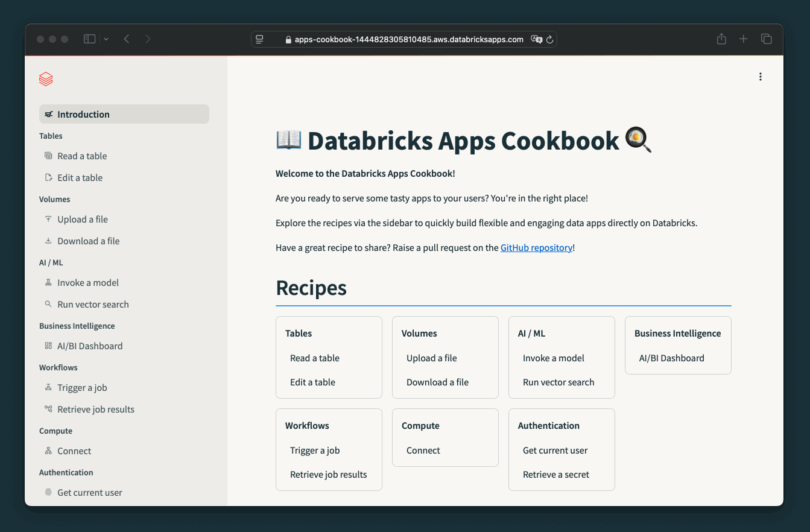Open the sidebar options dropdown chevron
This screenshot has height=532, width=810.
tap(106, 39)
